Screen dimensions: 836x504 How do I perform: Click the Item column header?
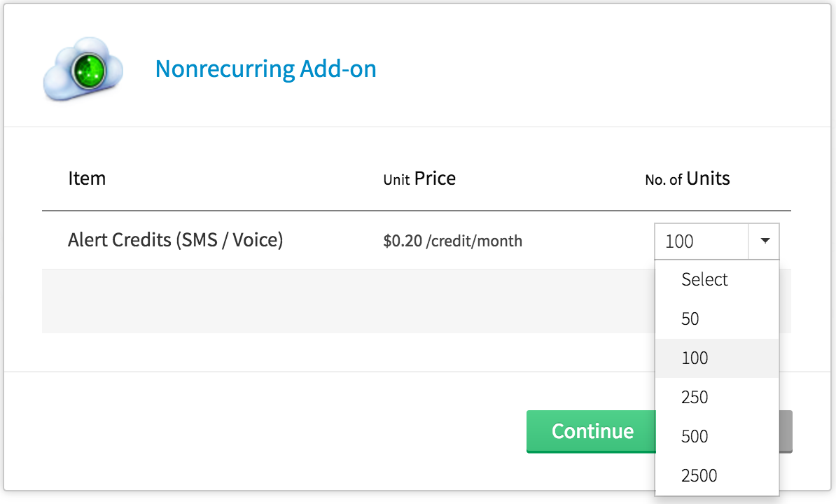(87, 178)
